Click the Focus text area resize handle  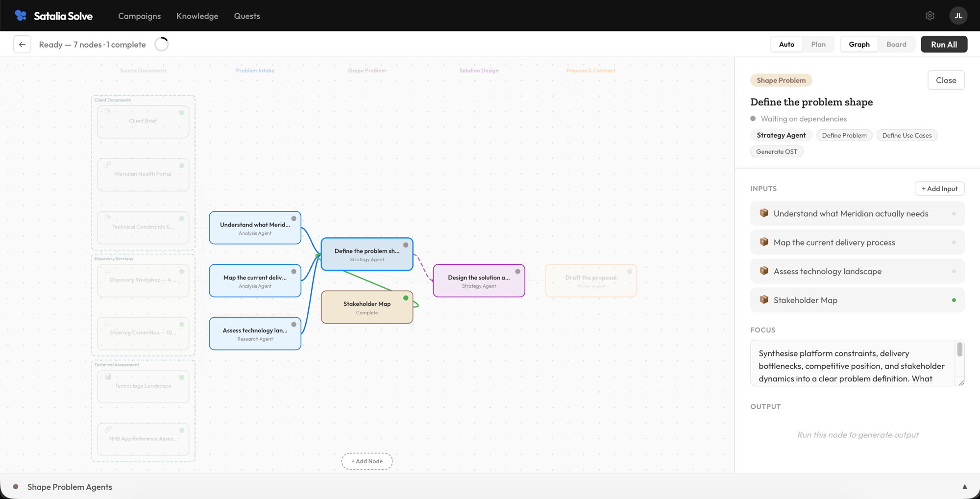coord(961,382)
